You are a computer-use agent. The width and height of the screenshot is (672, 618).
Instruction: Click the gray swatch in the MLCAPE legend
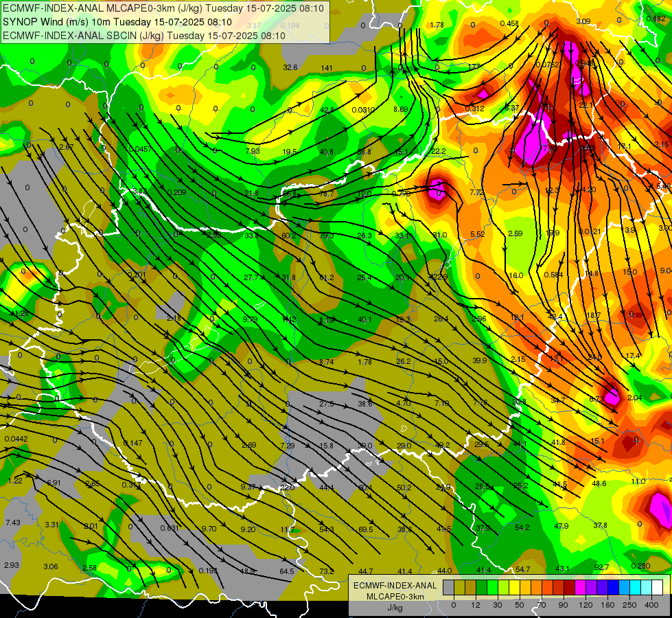tap(449, 587)
